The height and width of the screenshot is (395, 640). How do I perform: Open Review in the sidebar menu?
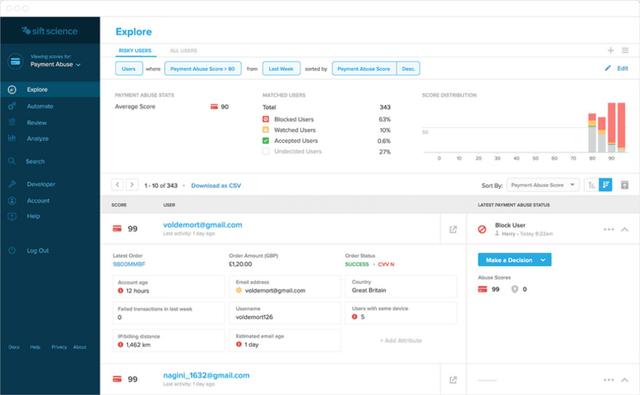(37, 122)
